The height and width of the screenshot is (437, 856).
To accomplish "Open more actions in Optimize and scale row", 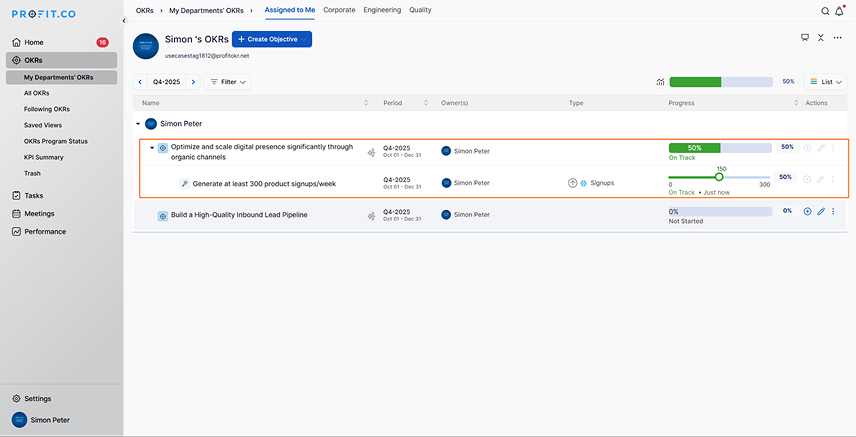I will tap(833, 147).
